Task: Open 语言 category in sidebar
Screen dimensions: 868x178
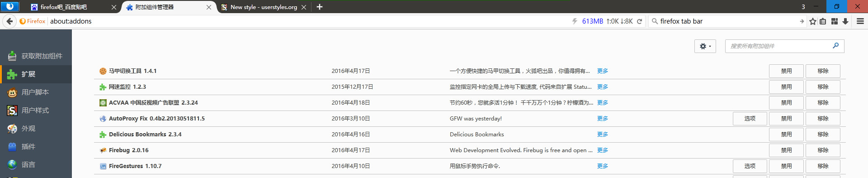Action: pyautogui.click(x=36, y=165)
